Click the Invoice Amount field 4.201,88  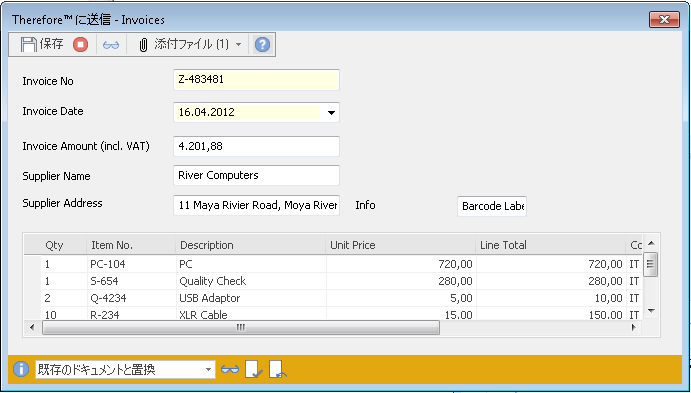coord(256,146)
